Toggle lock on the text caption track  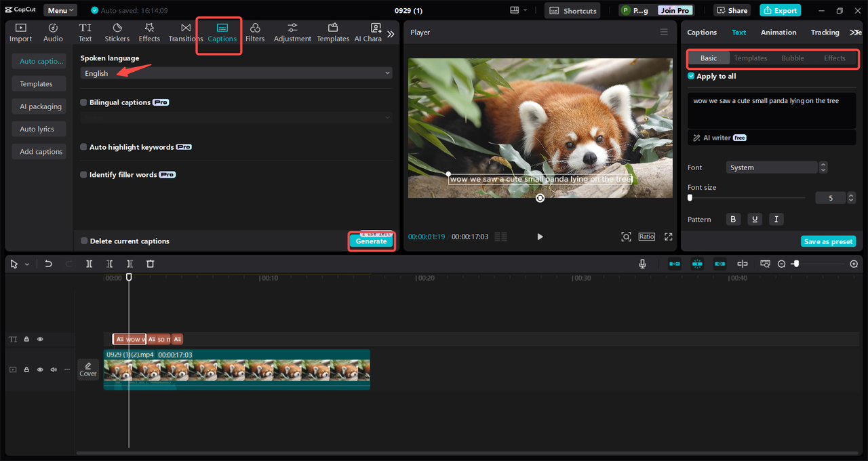[26, 339]
